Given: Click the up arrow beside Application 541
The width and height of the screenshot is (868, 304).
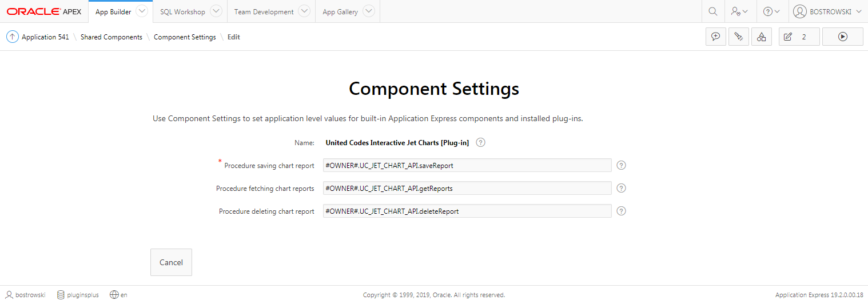Looking at the screenshot, I should [x=12, y=37].
